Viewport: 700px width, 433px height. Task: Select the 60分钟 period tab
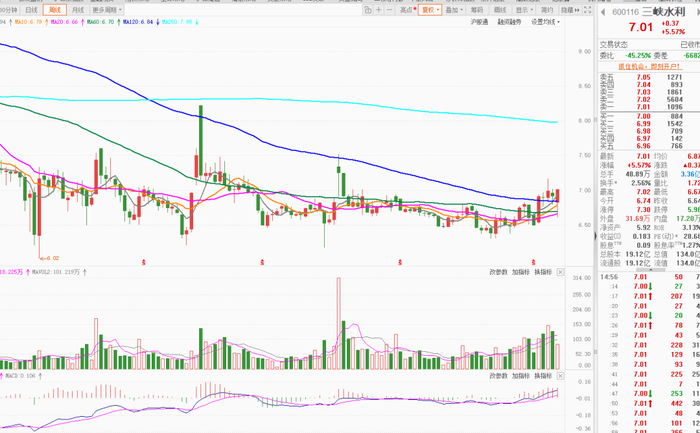coord(8,10)
